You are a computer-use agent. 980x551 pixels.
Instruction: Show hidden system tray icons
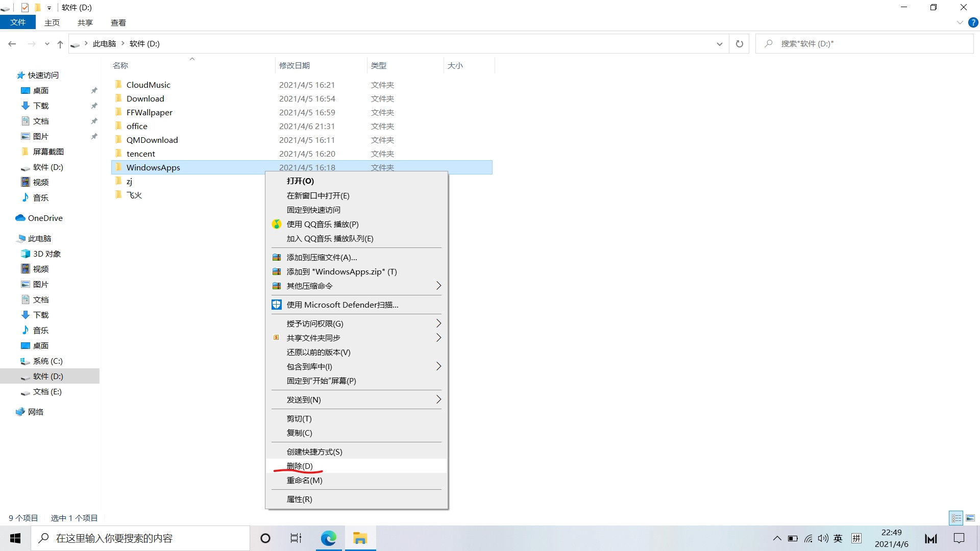coord(777,538)
